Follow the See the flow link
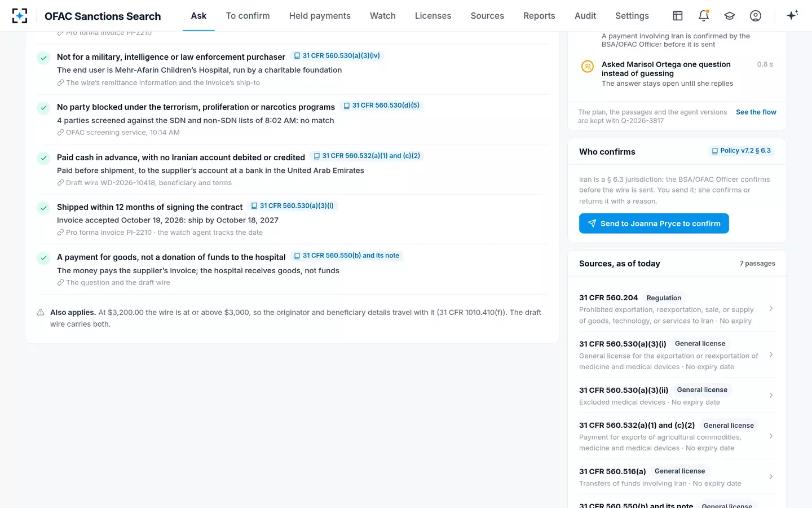 [x=756, y=112]
